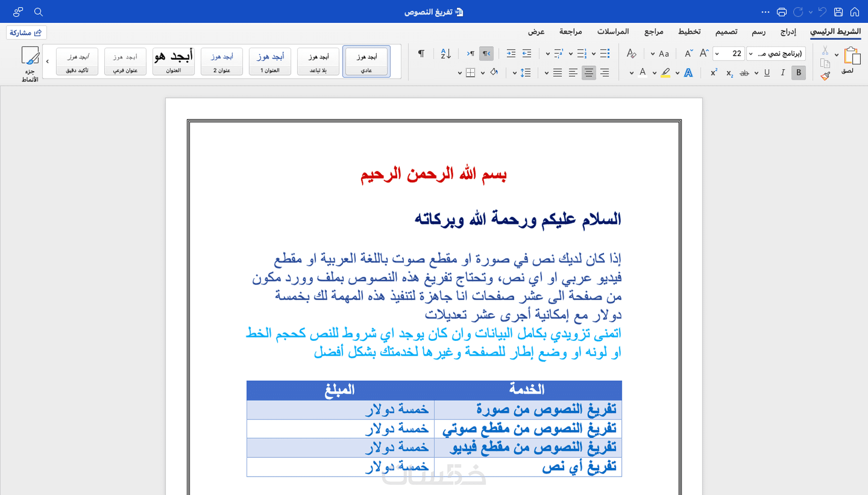Open the feedback/comments icon in title bar
The image size is (868, 495).
[x=18, y=12]
